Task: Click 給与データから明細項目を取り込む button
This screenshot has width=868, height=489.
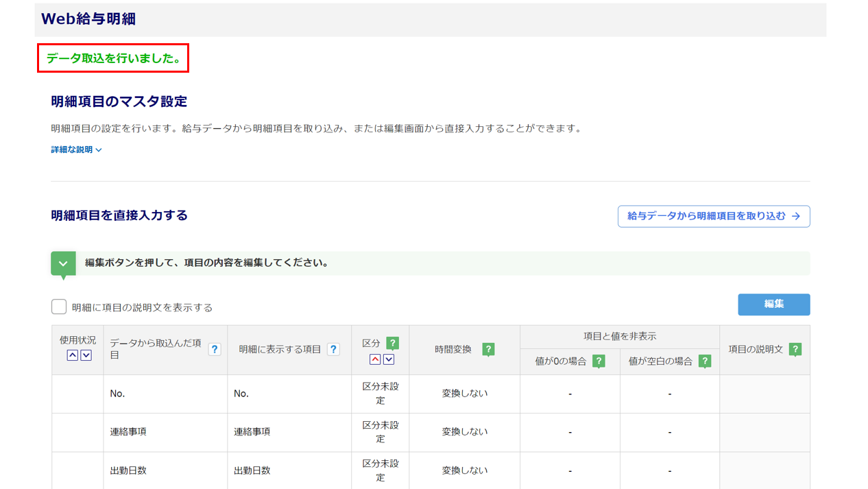Action: [x=713, y=216]
